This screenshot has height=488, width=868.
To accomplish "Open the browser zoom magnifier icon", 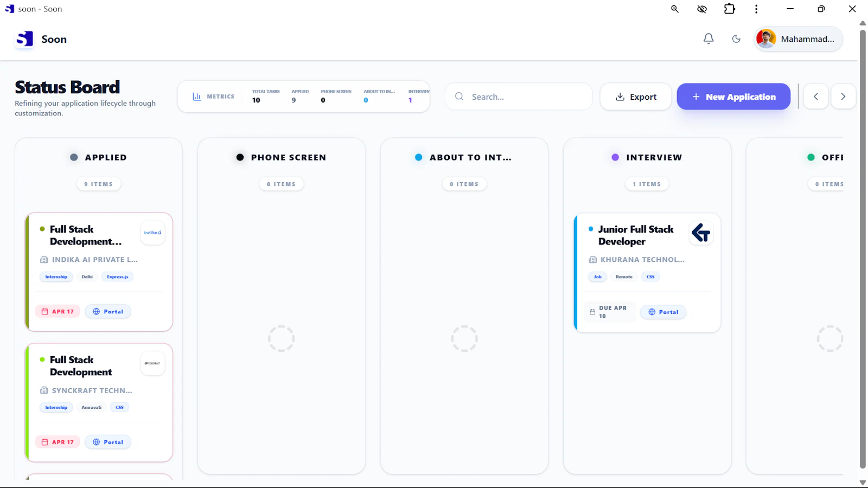I will coord(675,9).
